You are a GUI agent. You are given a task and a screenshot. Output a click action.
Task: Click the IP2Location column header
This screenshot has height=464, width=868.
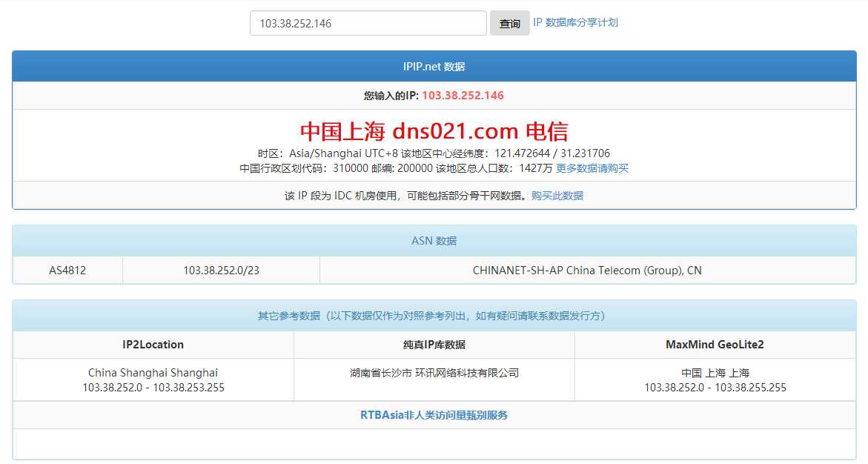[x=153, y=345]
